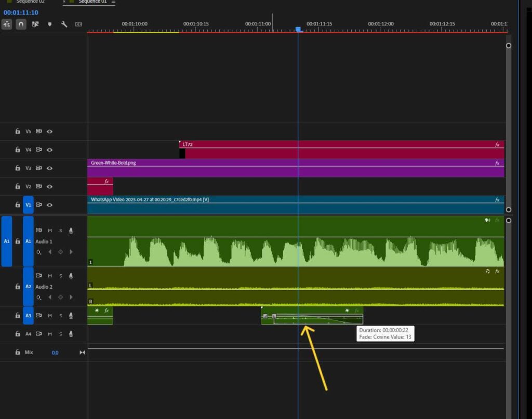Screen dimensions: 532x419
Task: Click the Mix track volume value 0.0
Action: 55,352
